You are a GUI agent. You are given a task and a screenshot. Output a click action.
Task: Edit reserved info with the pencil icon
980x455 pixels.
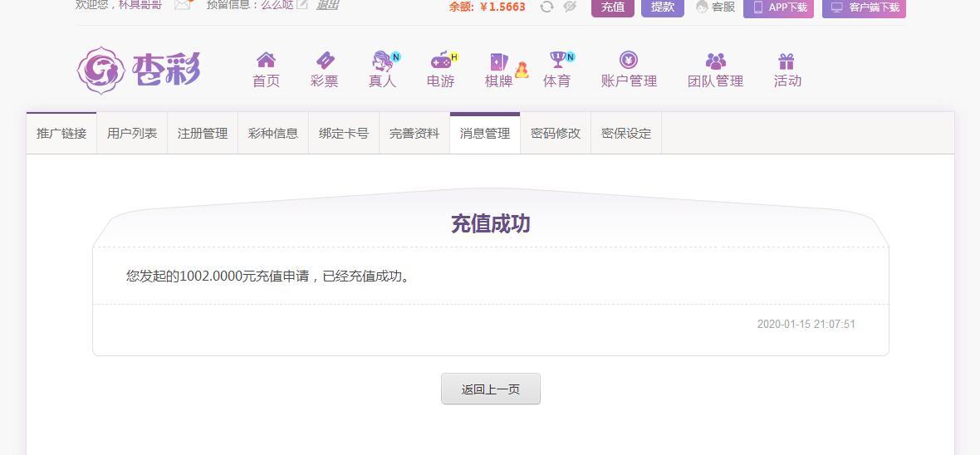(301, 4)
